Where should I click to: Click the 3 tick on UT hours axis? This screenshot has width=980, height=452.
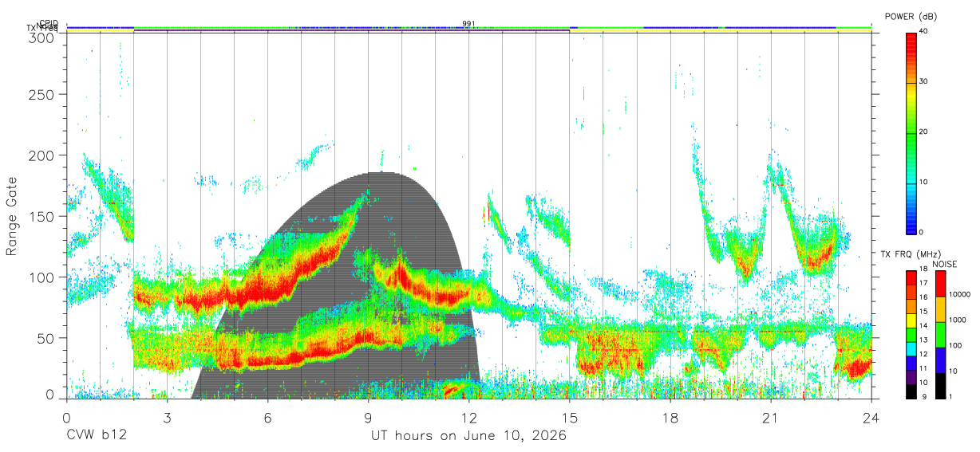click(167, 418)
